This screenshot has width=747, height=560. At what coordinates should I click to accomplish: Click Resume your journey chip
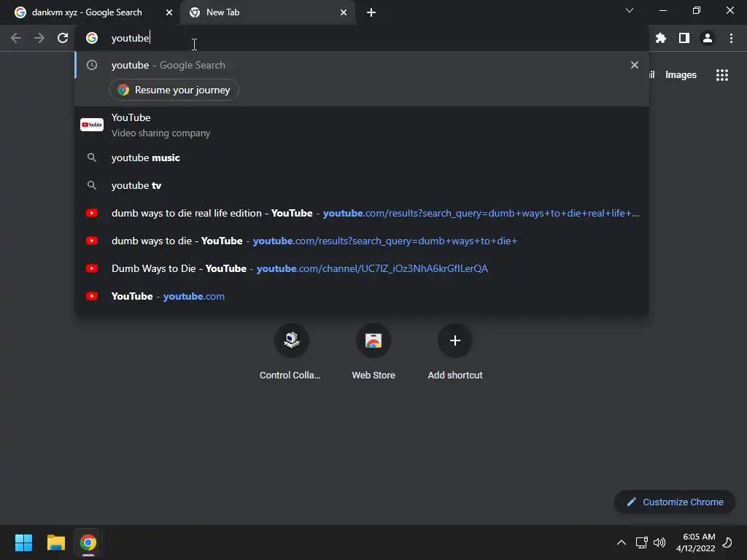174,90
